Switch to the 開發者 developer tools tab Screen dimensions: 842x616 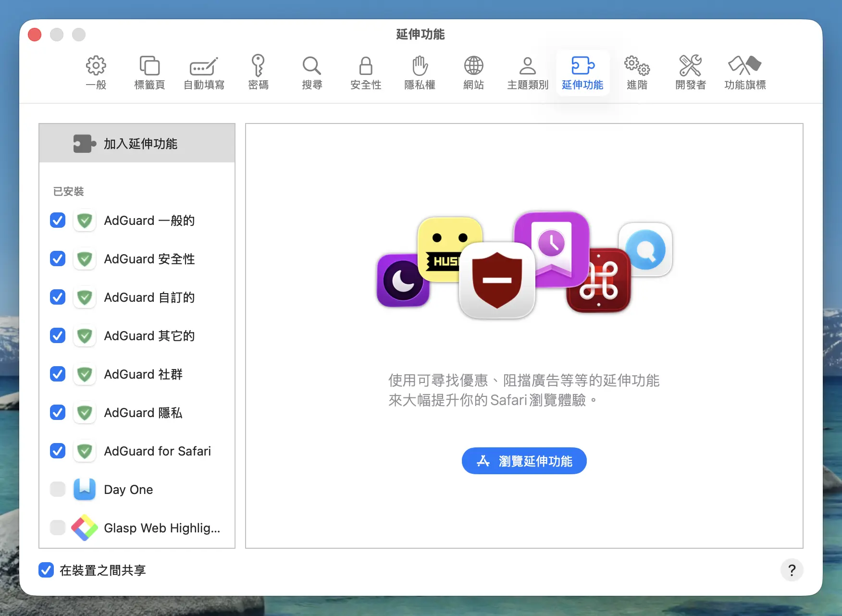691,73
